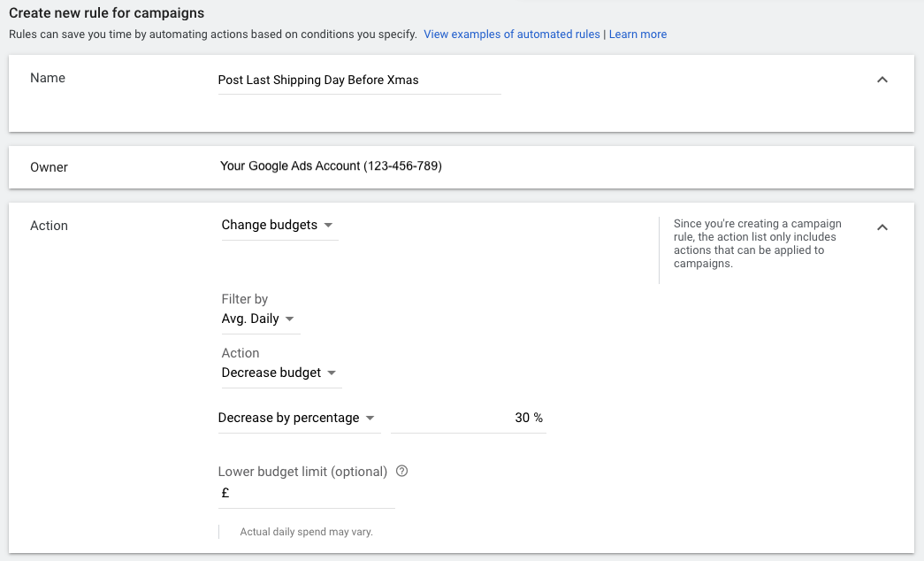Click the rule name text field
The height and width of the screenshot is (561, 924).
(358, 80)
